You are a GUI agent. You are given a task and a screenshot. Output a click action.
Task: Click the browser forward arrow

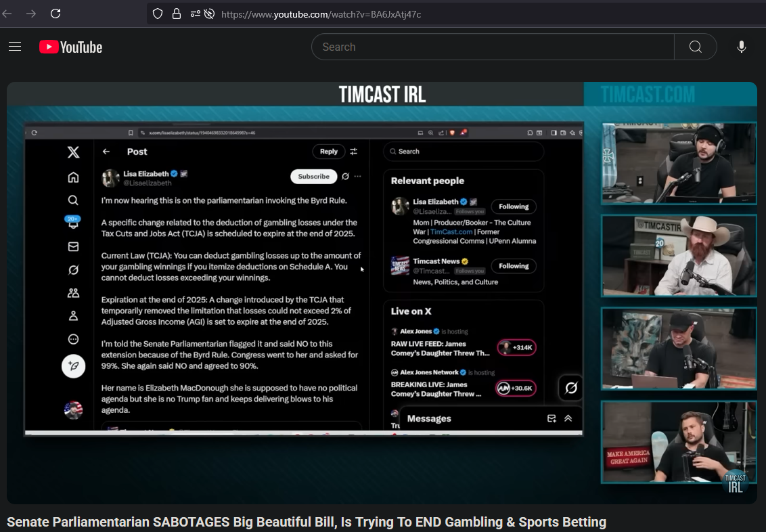30,14
